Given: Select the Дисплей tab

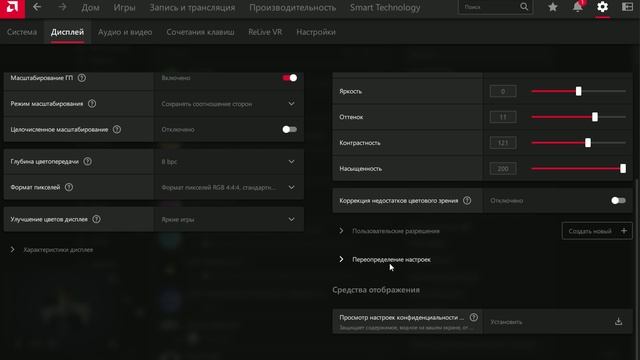Looking at the screenshot, I should (67, 32).
